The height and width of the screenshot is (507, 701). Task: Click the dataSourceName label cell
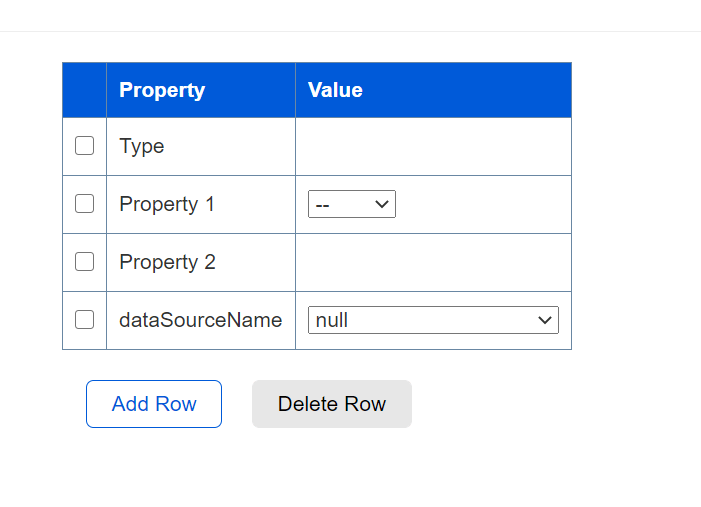tap(200, 320)
